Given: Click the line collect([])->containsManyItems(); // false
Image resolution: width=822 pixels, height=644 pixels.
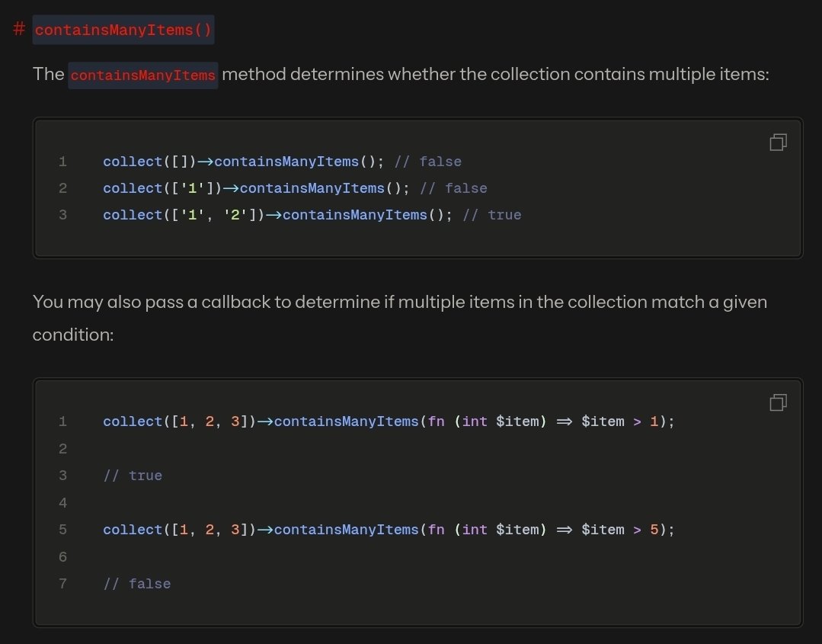Looking at the screenshot, I should pos(282,162).
